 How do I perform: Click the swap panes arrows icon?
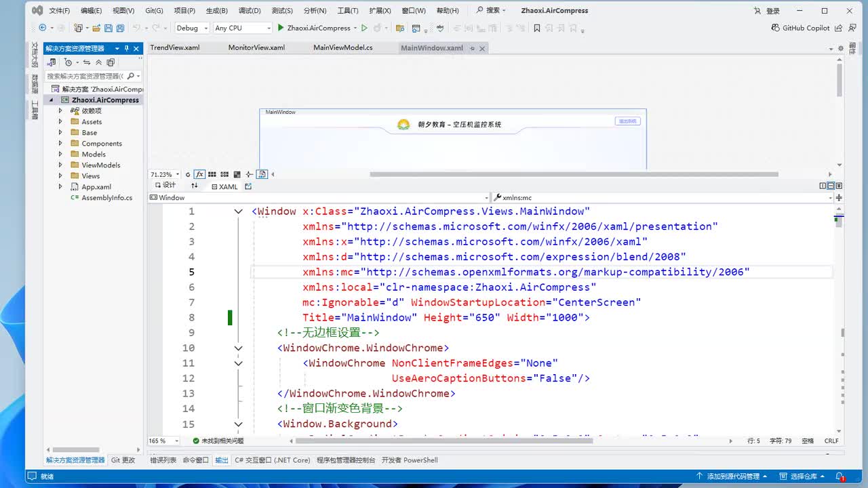195,186
